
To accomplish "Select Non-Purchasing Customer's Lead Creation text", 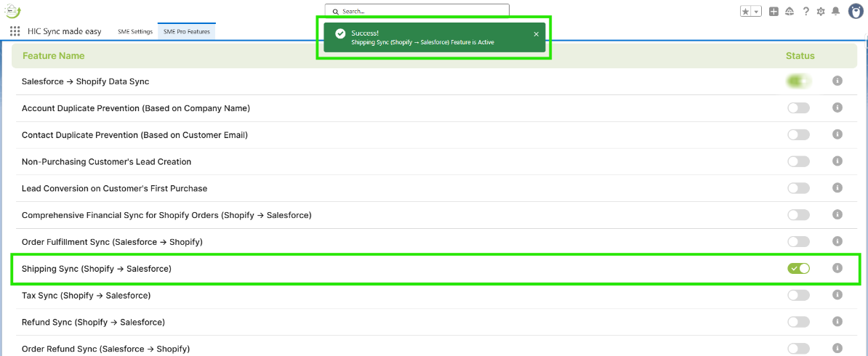I will [x=106, y=162].
